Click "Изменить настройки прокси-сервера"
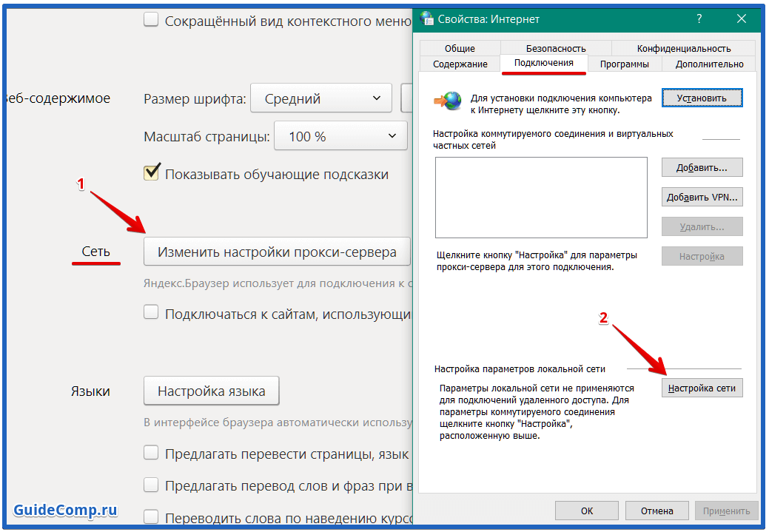This screenshot has width=769, height=532. coord(276,251)
